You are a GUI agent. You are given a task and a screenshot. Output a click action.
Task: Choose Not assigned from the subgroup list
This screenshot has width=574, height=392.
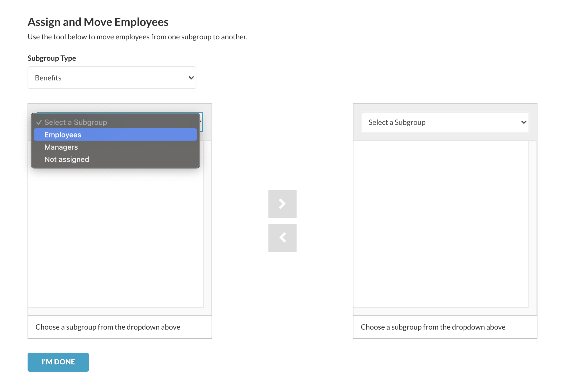115,159
